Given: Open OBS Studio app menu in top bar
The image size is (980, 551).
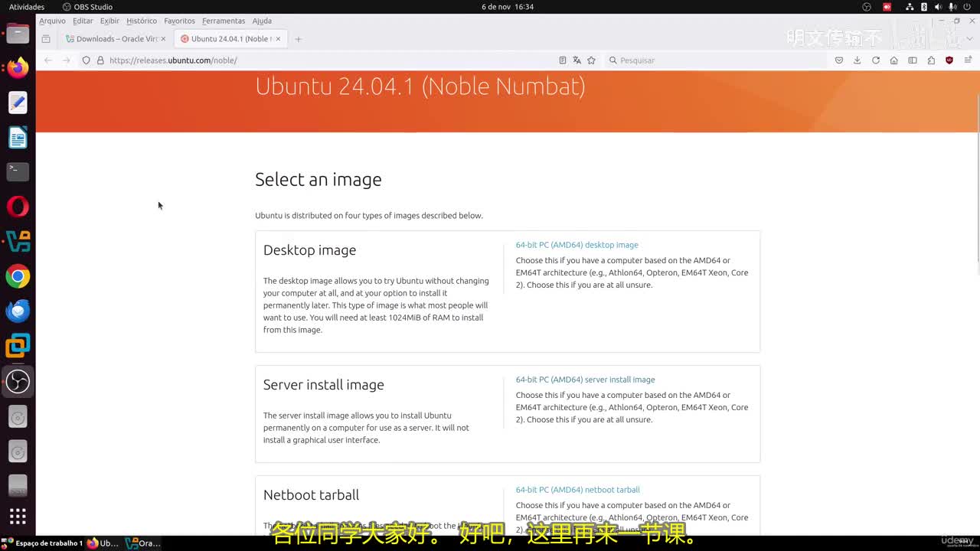Looking at the screenshot, I should [x=87, y=7].
